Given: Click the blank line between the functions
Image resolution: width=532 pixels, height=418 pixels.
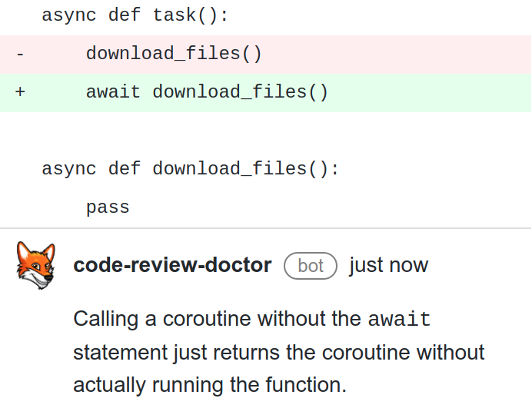Looking at the screenshot, I should pyautogui.click(x=266, y=131).
